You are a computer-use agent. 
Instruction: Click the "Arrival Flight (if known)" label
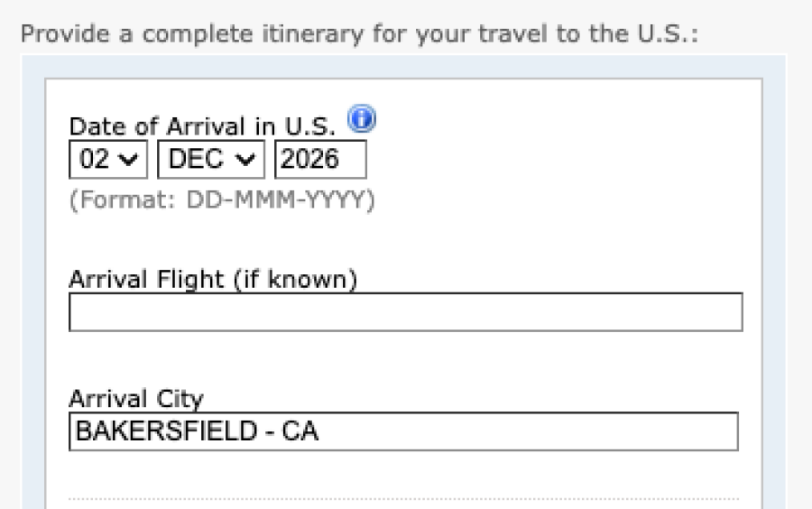(x=213, y=280)
